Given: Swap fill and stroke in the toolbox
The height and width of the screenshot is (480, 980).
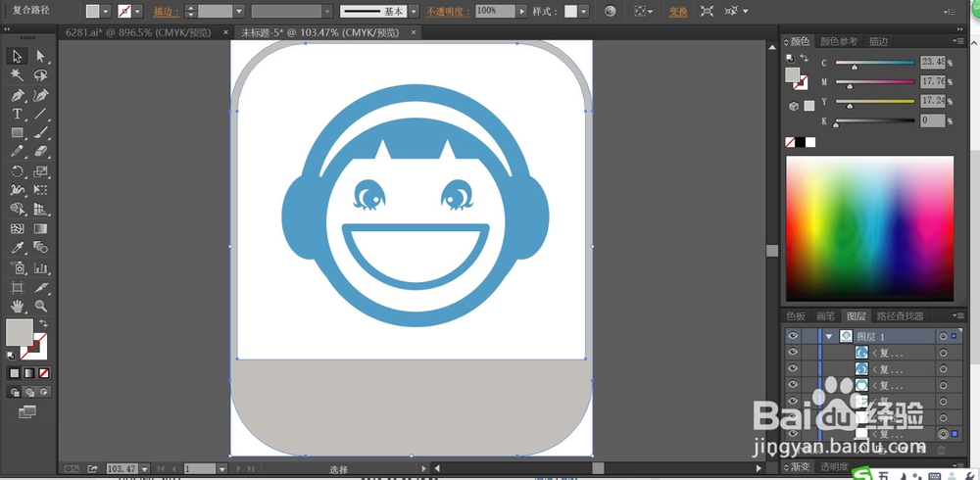Looking at the screenshot, I should (x=43, y=323).
